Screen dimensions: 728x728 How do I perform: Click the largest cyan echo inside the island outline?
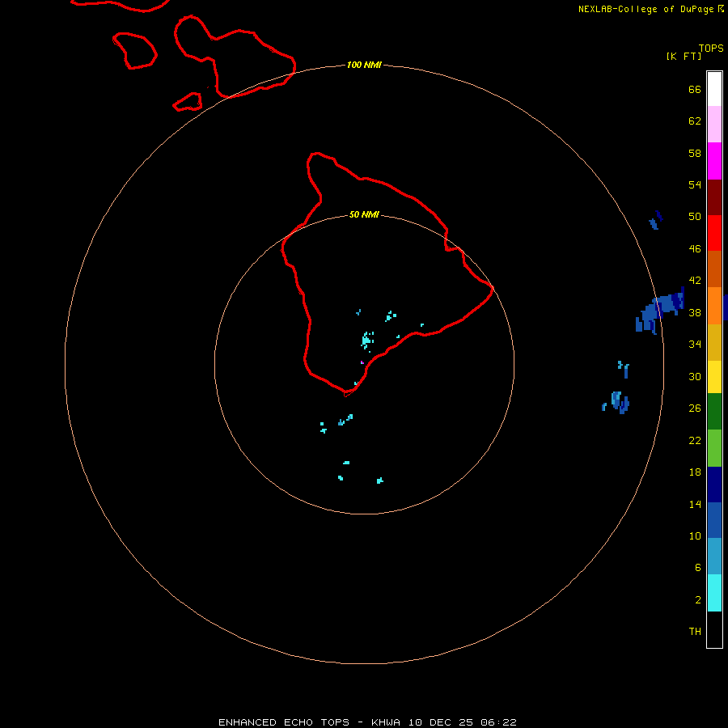pos(366,341)
